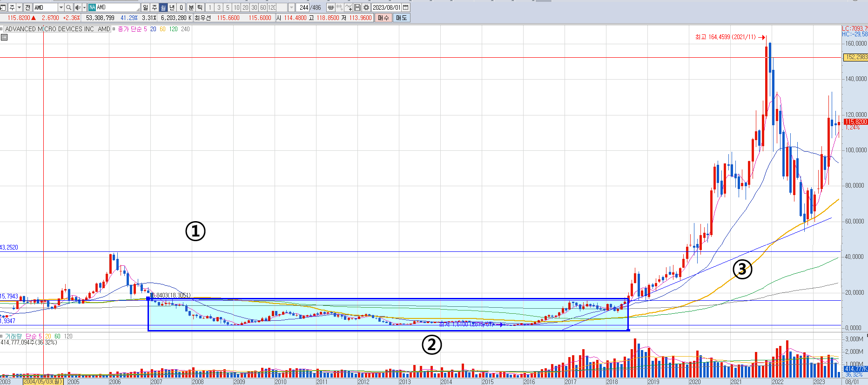Click the floppy disk save icon
Image resolution: width=868 pixels, height=385 pixels.
point(357,7)
